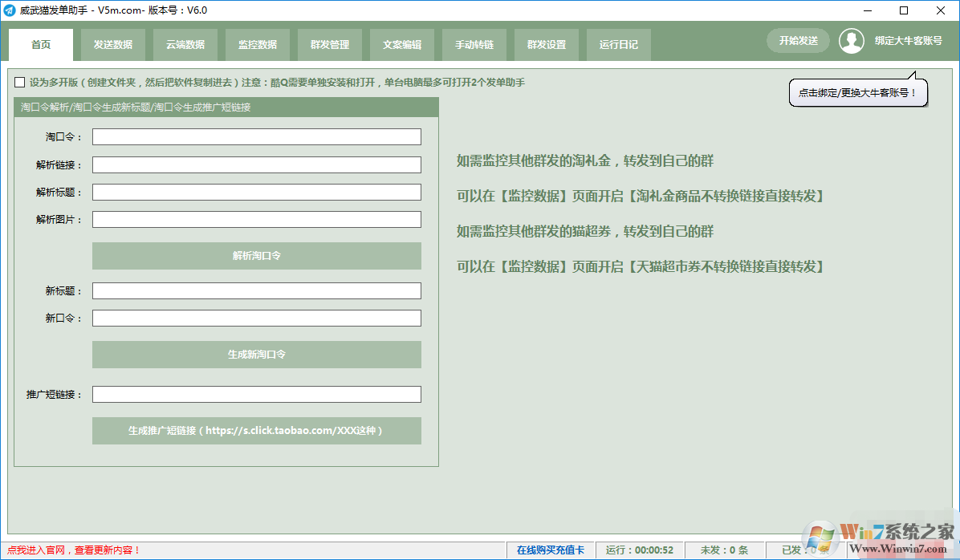Open the 文案编辑 tab
Image resolution: width=960 pixels, height=560 pixels.
[402, 45]
